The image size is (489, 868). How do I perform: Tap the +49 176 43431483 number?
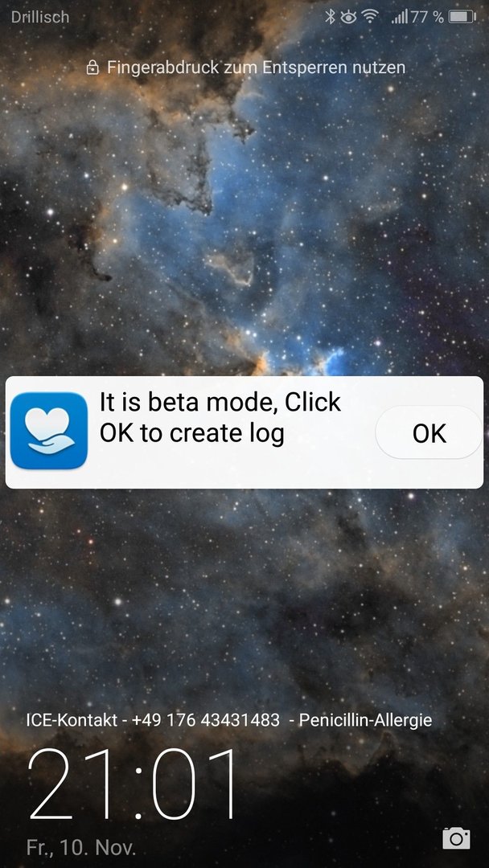205,720
